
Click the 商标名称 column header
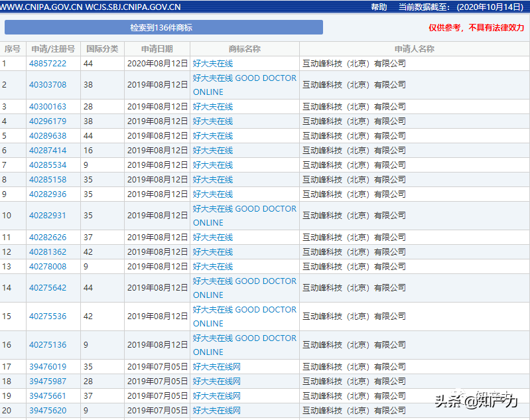point(245,49)
